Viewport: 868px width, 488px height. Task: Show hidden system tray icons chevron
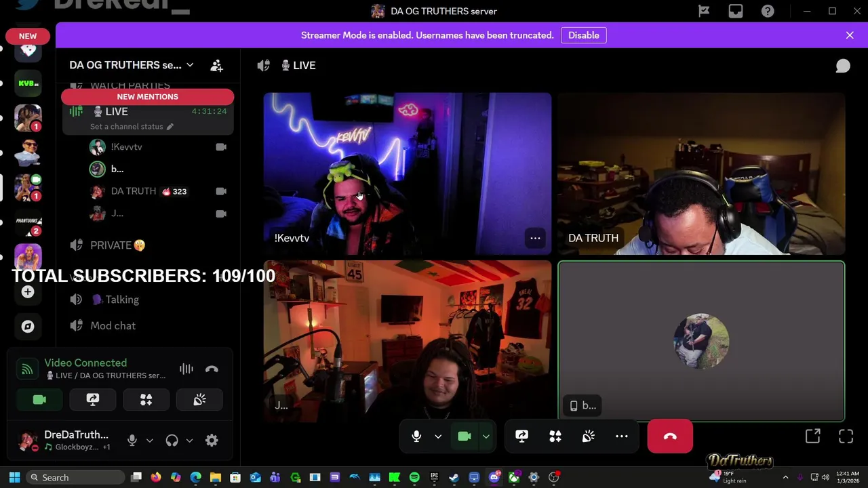[785, 477]
